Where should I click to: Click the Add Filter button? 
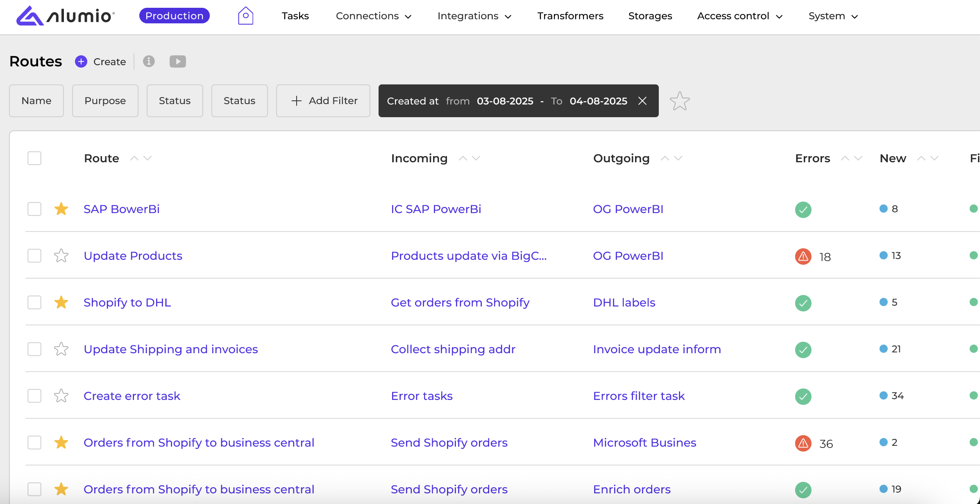(323, 101)
